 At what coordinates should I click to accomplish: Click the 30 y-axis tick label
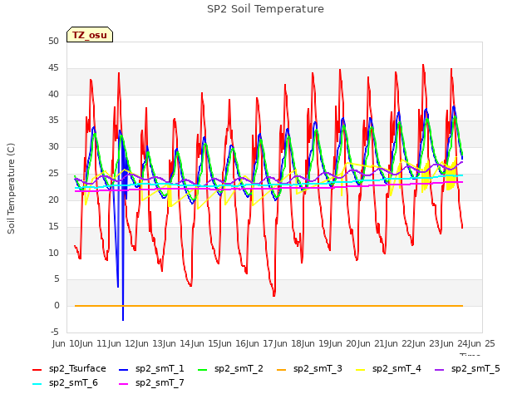(53, 147)
